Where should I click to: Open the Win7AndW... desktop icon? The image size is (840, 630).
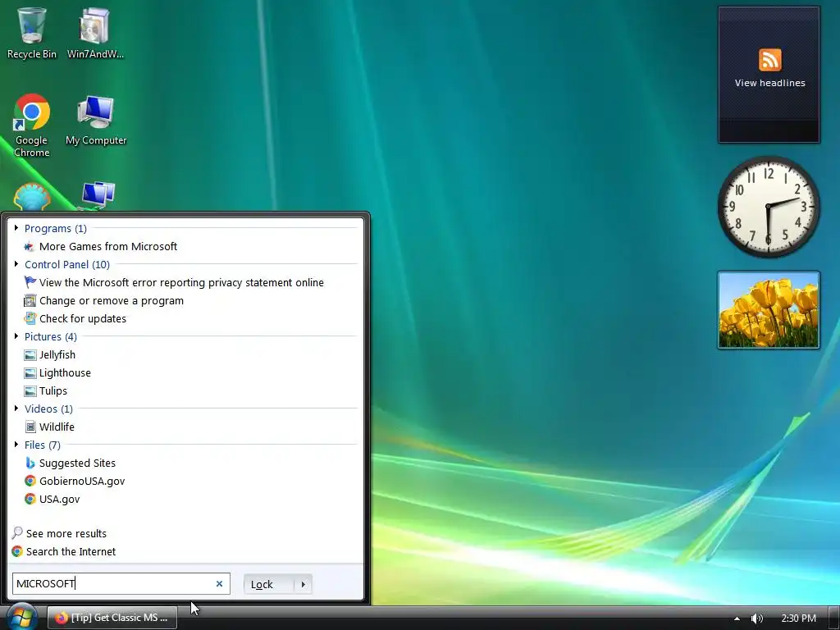point(95,33)
